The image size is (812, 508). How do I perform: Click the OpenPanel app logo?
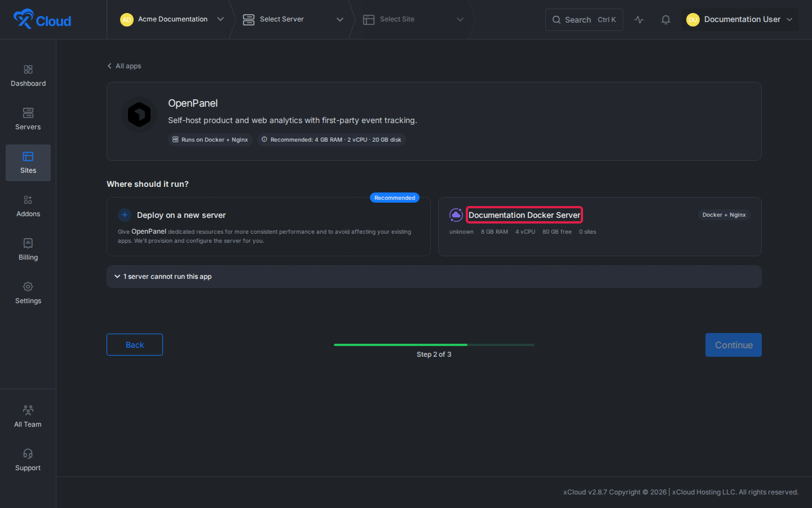pyautogui.click(x=139, y=115)
